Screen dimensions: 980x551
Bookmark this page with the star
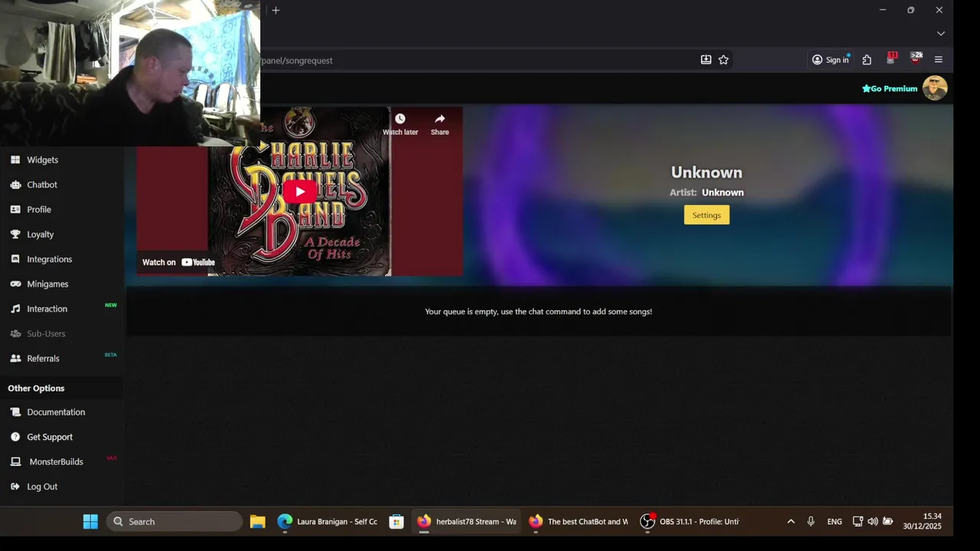724,60
